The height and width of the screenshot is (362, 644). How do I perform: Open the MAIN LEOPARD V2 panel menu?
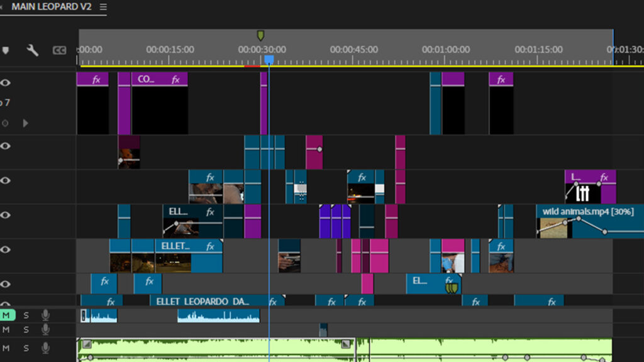[103, 7]
